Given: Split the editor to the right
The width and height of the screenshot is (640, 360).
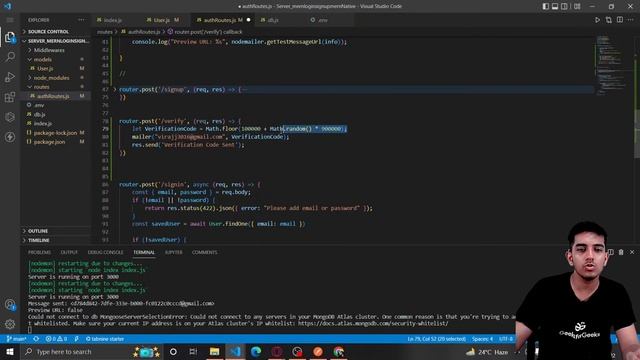Looking at the screenshot, I should (620, 20).
